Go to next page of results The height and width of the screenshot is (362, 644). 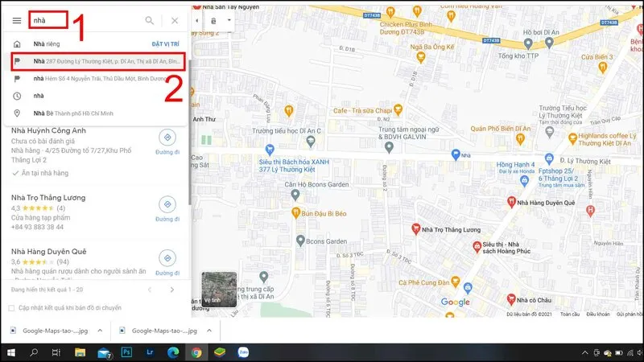[x=172, y=290]
